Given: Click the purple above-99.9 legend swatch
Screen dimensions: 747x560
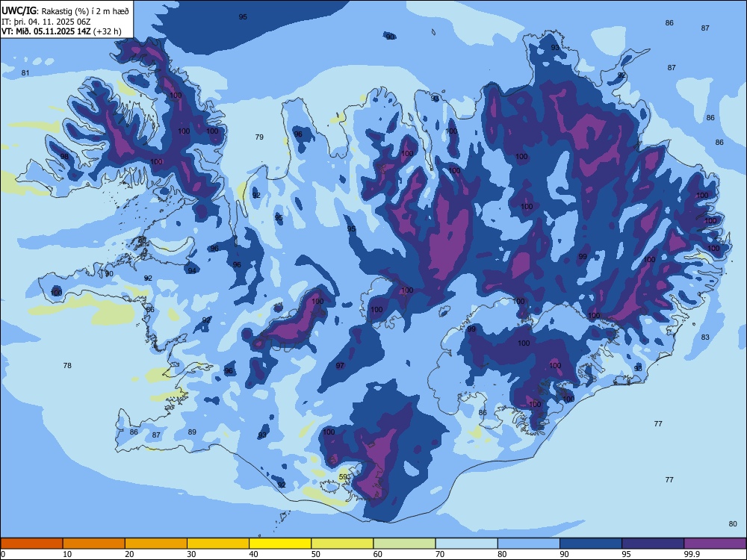Looking at the screenshot, I should point(715,544).
